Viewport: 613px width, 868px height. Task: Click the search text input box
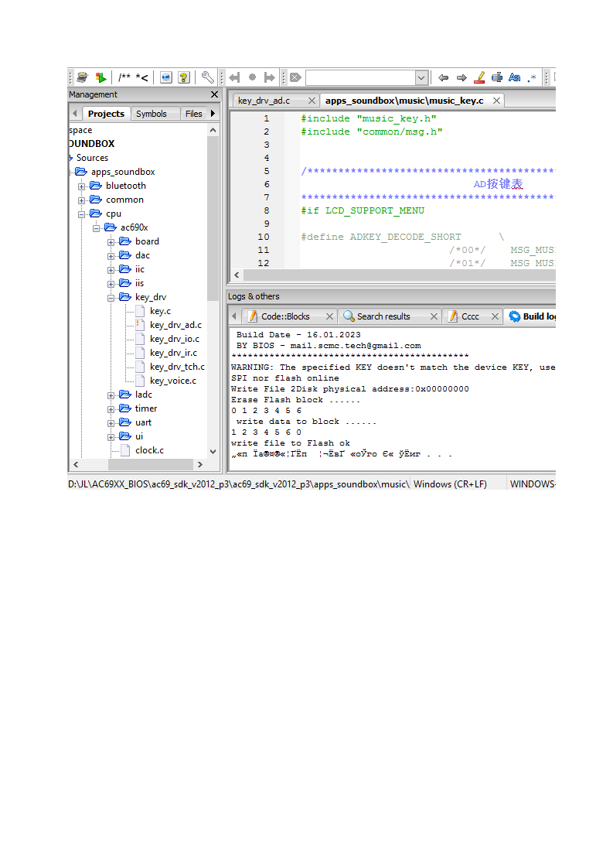tap(361, 77)
